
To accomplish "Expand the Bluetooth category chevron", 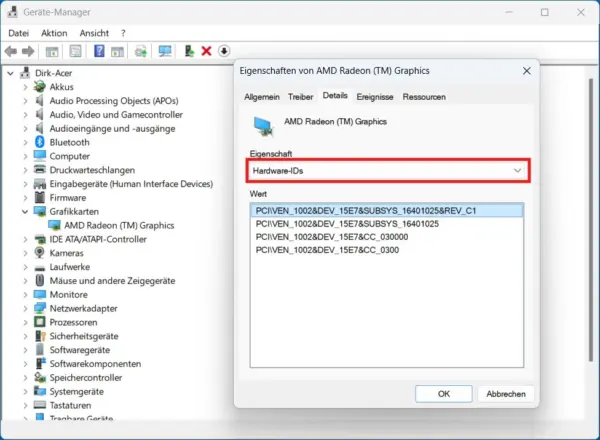I will pyautogui.click(x=25, y=142).
